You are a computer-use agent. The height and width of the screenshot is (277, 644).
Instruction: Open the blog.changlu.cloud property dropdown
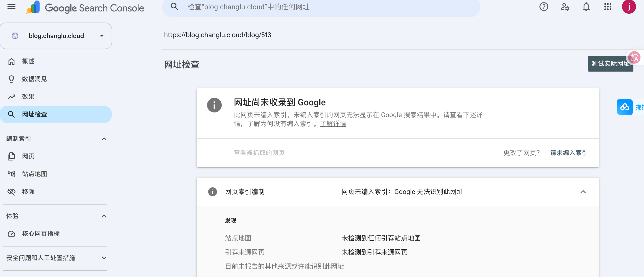56,36
